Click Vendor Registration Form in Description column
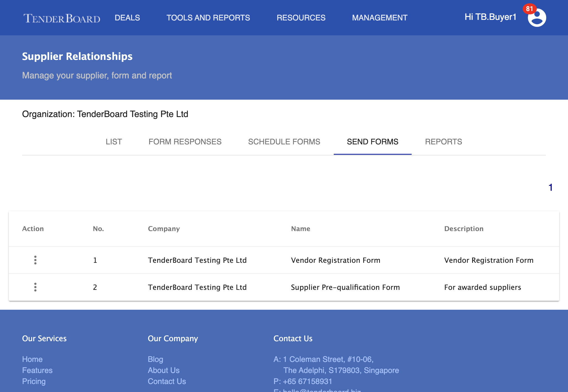The image size is (568, 392). click(x=489, y=260)
